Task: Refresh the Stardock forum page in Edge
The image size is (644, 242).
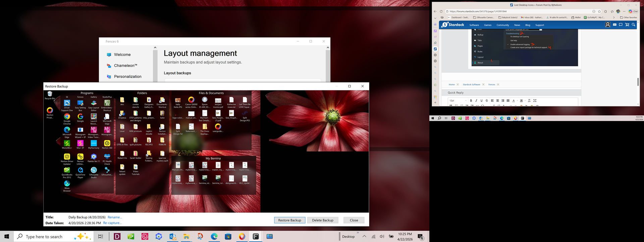Action: point(441,11)
